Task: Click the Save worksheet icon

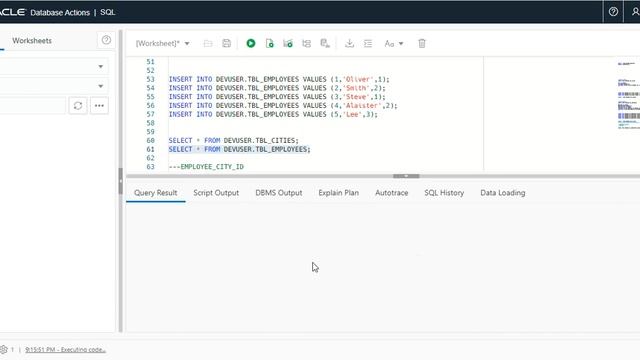Action: point(227,43)
